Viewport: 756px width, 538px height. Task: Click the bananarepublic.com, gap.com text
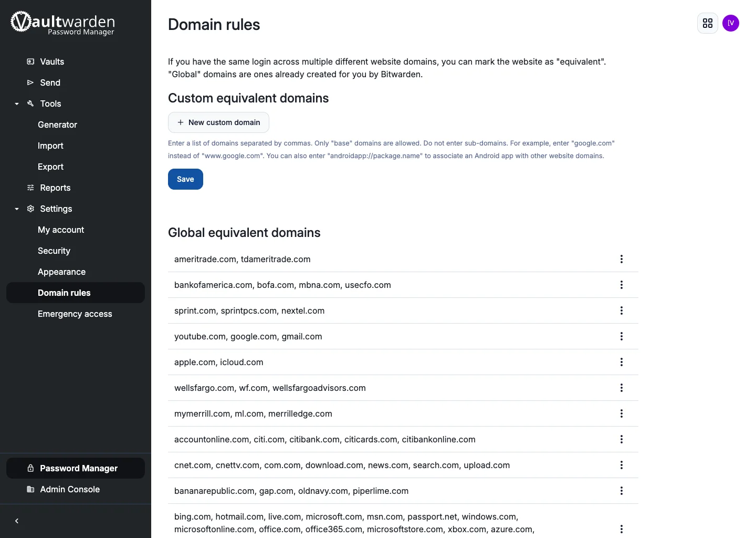[291, 491]
